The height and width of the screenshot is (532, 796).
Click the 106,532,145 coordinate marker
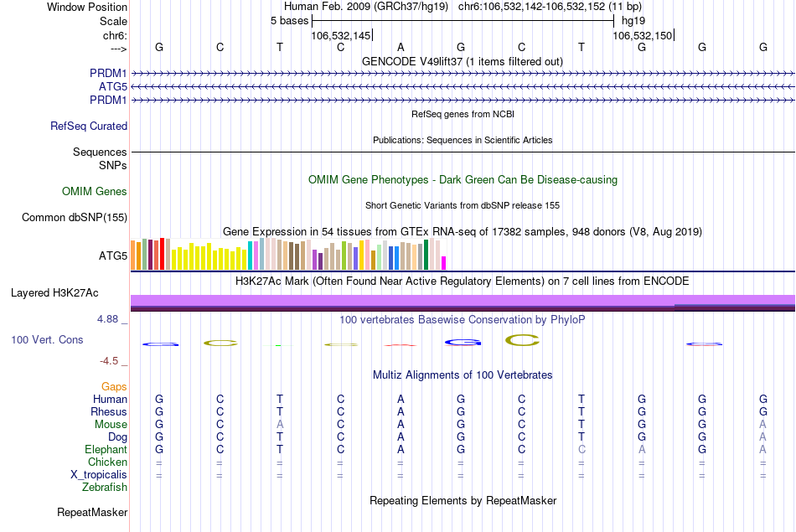341,35
